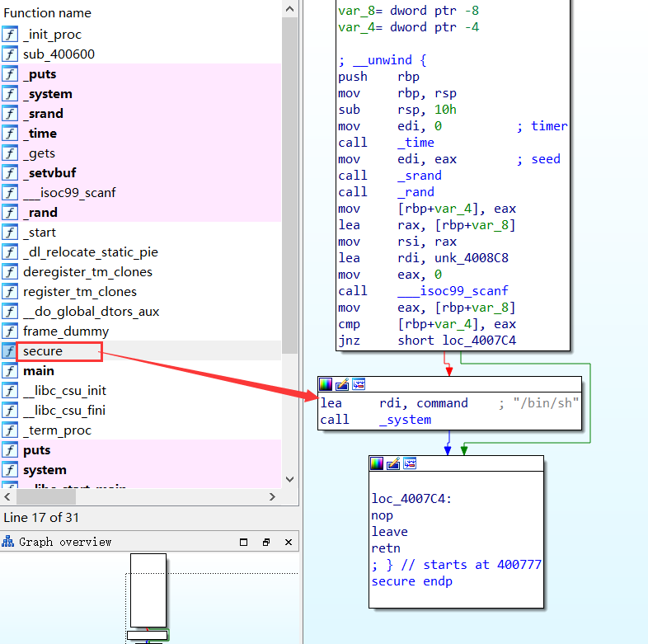The height and width of the screenshot is (644, 648).
Task: Select _gets function in list
Action: click(x=40, y=153)
